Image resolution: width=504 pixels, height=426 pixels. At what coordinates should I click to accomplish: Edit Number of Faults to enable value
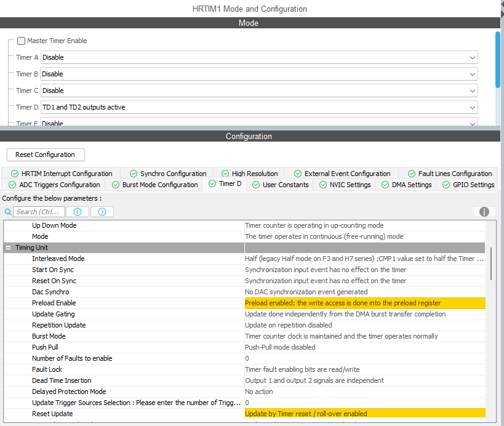[x=365, y=358]
